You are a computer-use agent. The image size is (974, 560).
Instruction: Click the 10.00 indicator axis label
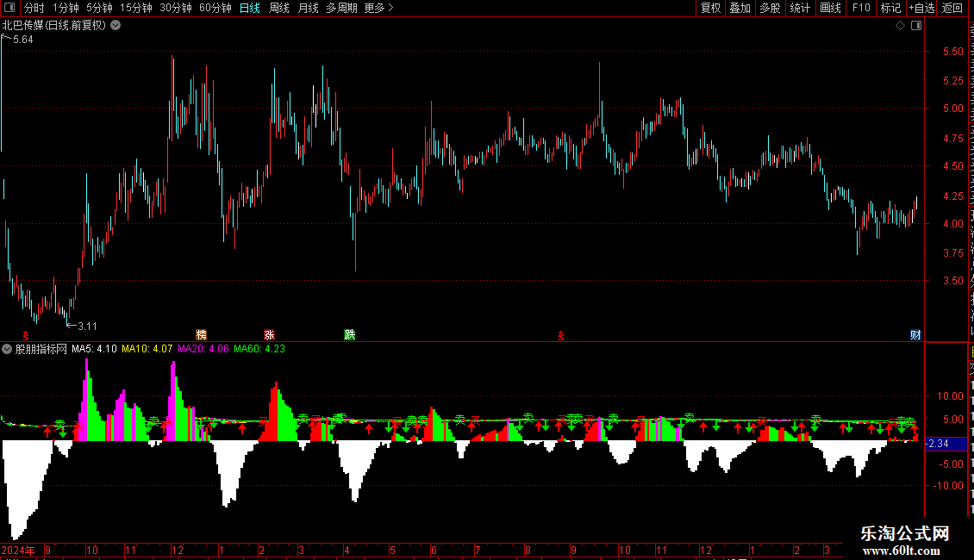951,396
